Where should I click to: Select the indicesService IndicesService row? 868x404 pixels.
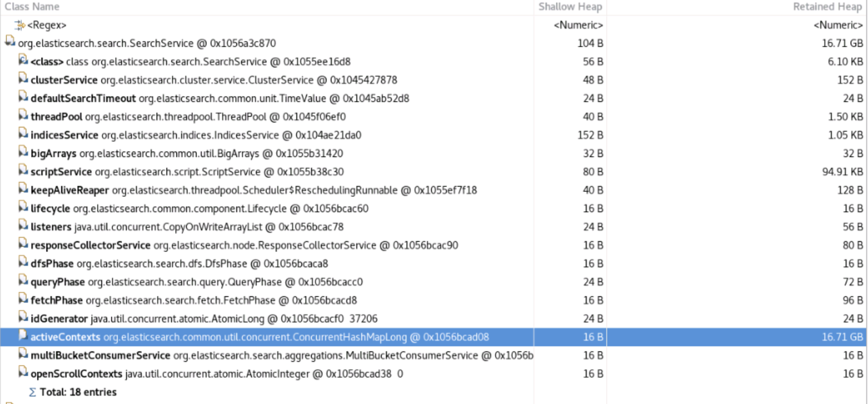click(434, 135)
